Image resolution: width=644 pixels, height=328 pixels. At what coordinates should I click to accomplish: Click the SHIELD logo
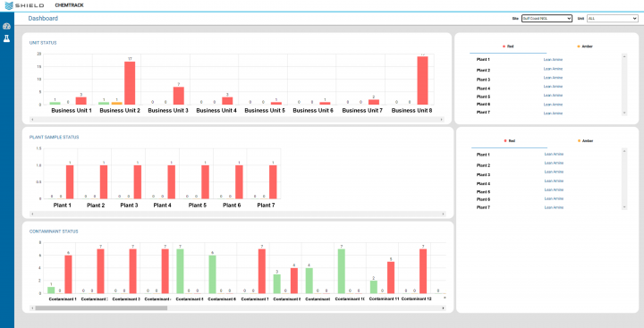24,5
